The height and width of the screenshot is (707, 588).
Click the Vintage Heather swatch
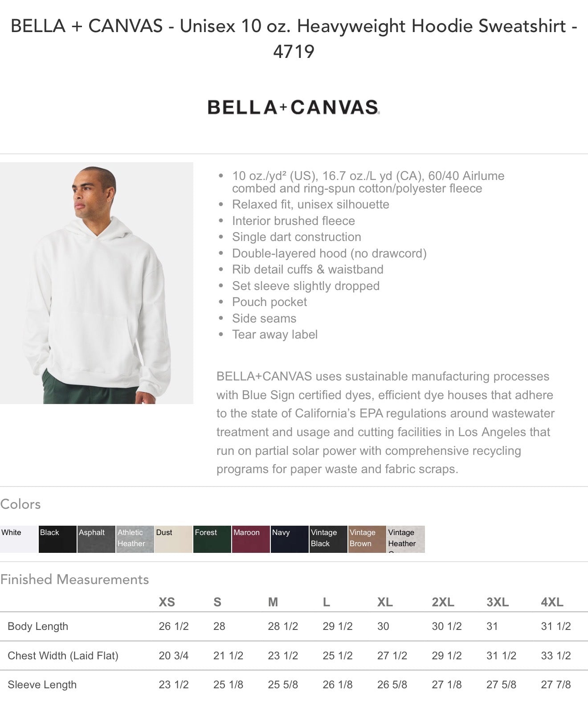point(406,539)
